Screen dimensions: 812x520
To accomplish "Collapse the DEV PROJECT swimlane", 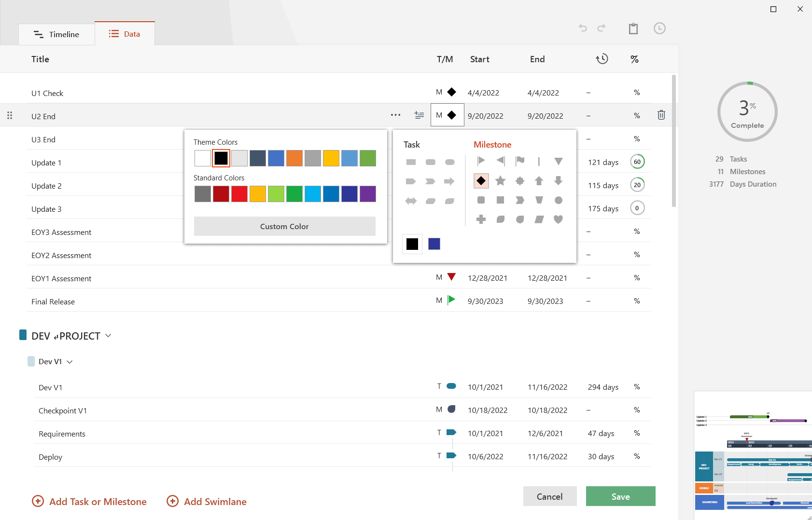I will point(108,335).
